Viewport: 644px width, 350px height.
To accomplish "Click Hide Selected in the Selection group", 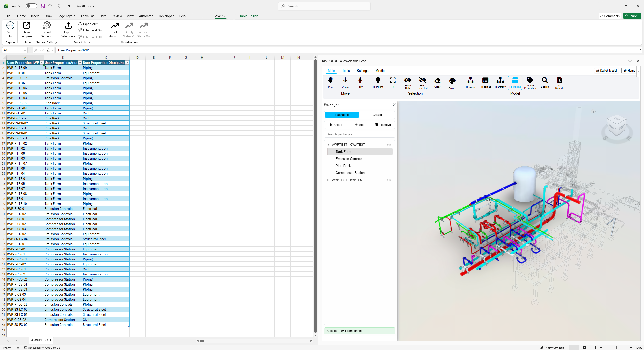I will (422, 83).
